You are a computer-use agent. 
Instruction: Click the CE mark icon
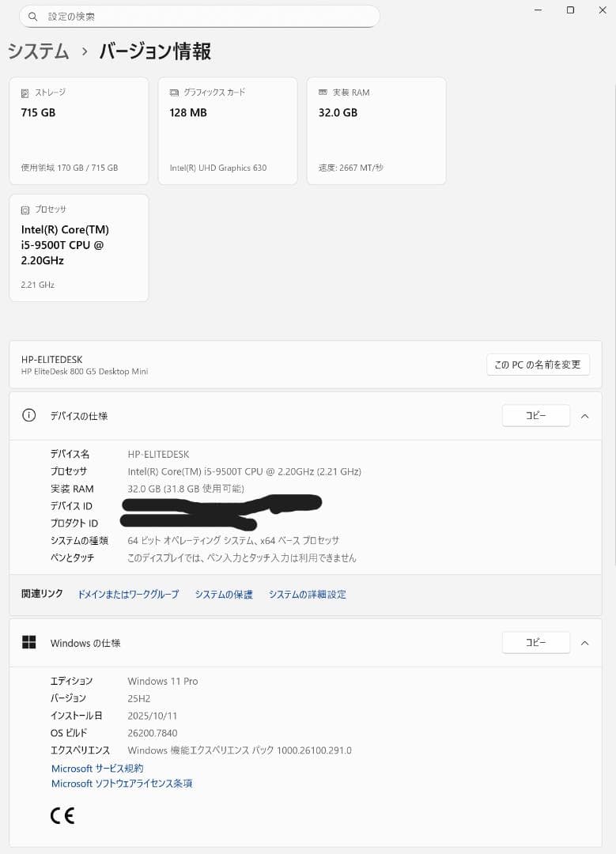[62, 815]
